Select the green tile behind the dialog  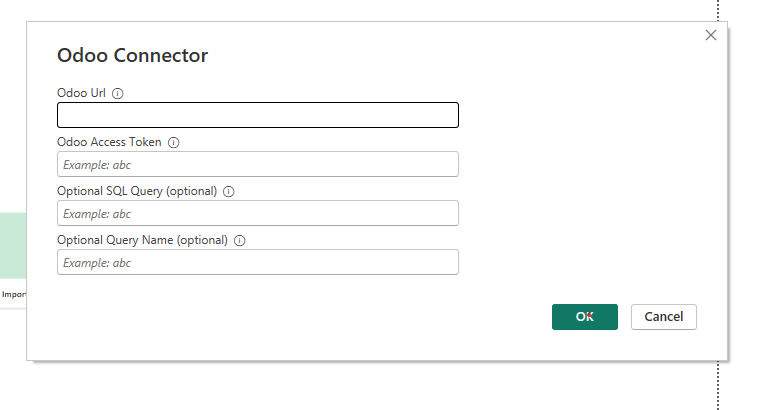pos(12,245)
